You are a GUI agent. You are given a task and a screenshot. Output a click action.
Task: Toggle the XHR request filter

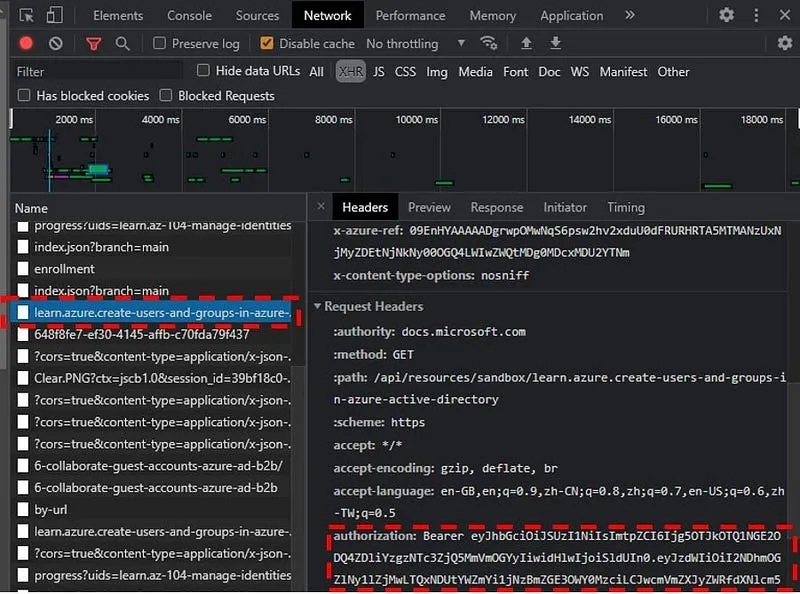(351, 71)
